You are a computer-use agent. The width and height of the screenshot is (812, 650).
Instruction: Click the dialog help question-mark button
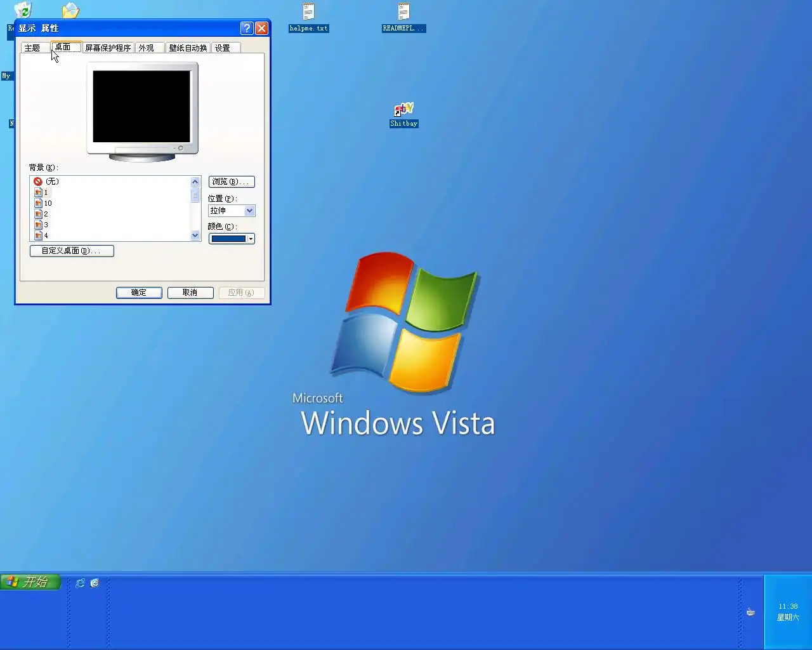(x=247, y=28)
